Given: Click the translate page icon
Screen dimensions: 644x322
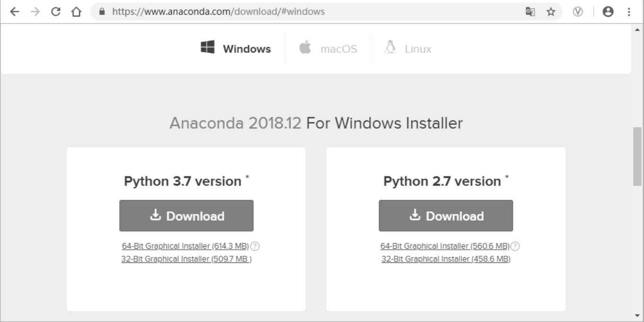Looking at the screenshot, I should click(x=530, y=12).
